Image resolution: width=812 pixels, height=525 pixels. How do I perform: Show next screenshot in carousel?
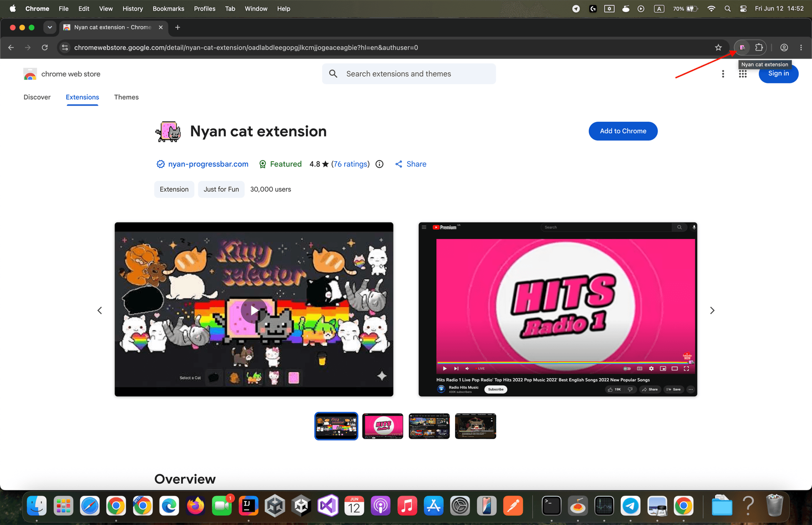click(712, 311)
